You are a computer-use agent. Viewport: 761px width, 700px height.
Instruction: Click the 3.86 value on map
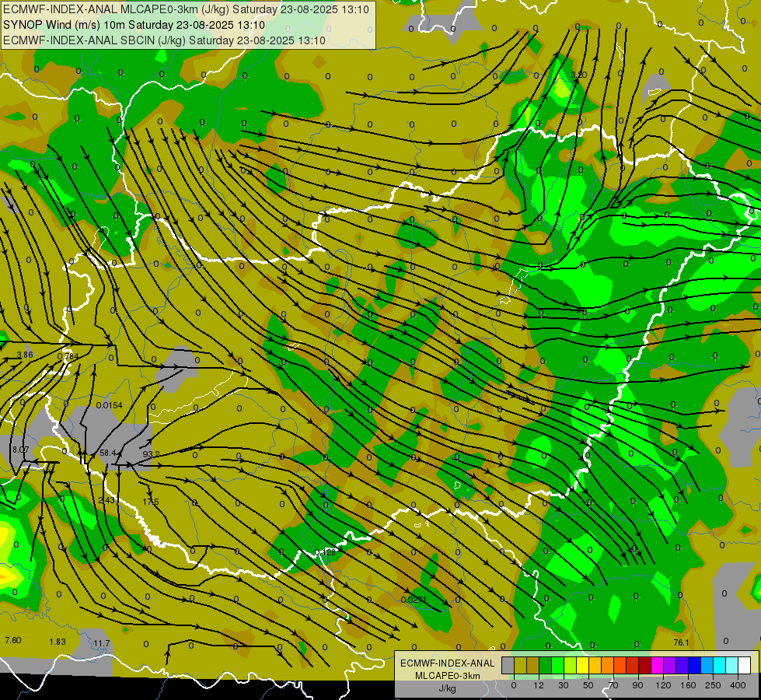click(25, 355)
